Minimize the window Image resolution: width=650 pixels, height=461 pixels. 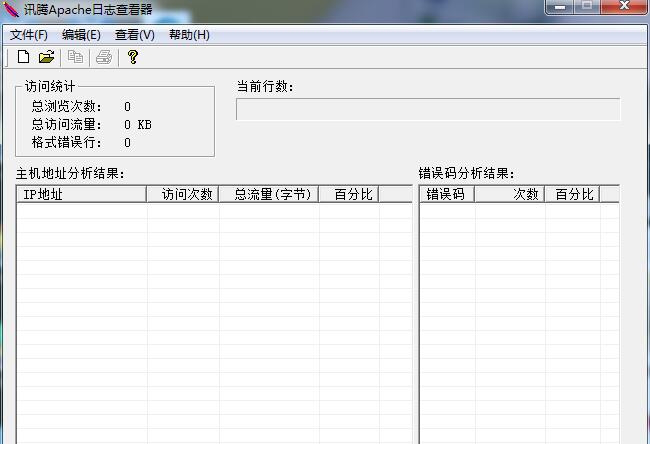(x=560, y=7)
